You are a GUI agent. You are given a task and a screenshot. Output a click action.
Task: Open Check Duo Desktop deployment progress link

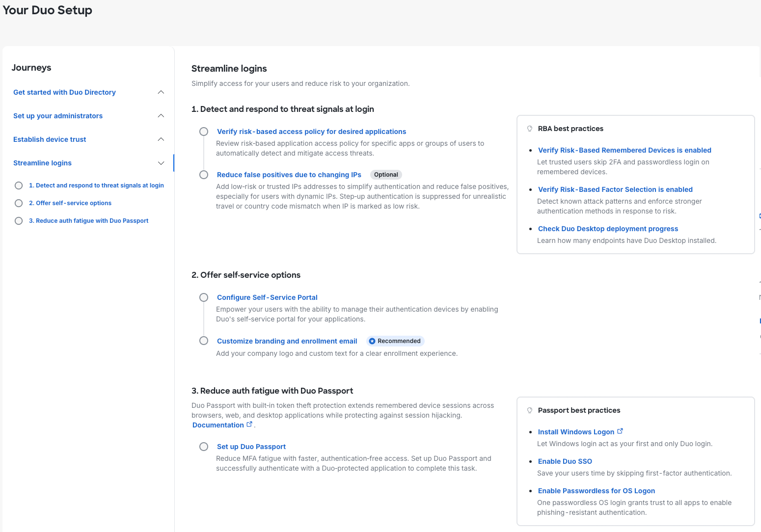(x=608, y=229)
